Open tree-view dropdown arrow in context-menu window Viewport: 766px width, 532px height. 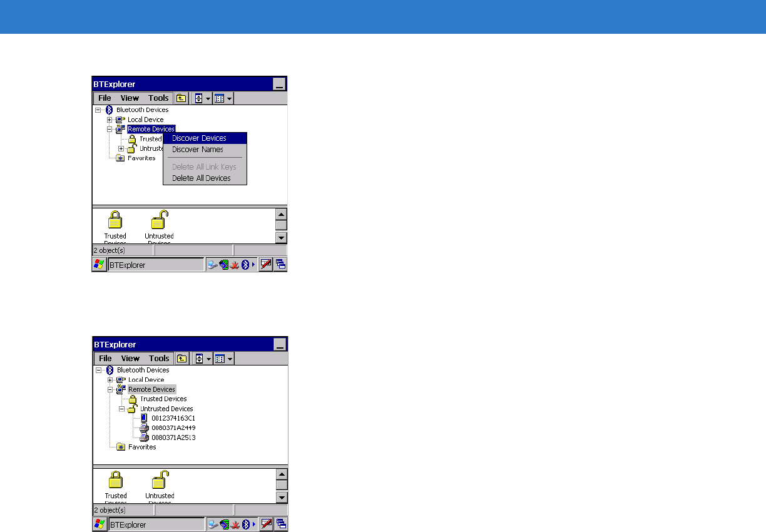point(208,98)
